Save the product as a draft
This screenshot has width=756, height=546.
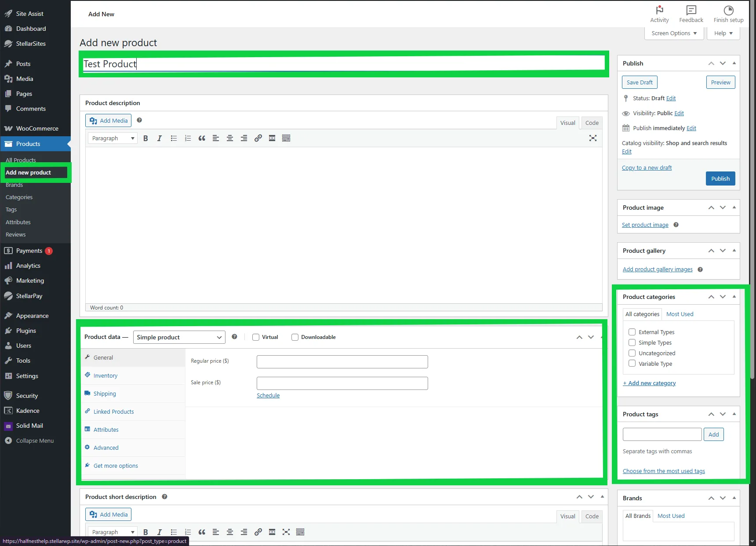pyautogui.click(x=639, y=82)
